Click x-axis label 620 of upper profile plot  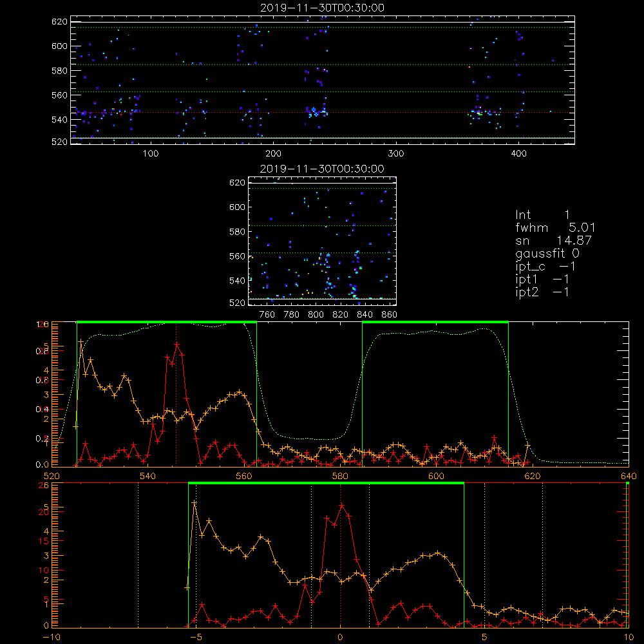pyautogui.click(x=533, y=476)
